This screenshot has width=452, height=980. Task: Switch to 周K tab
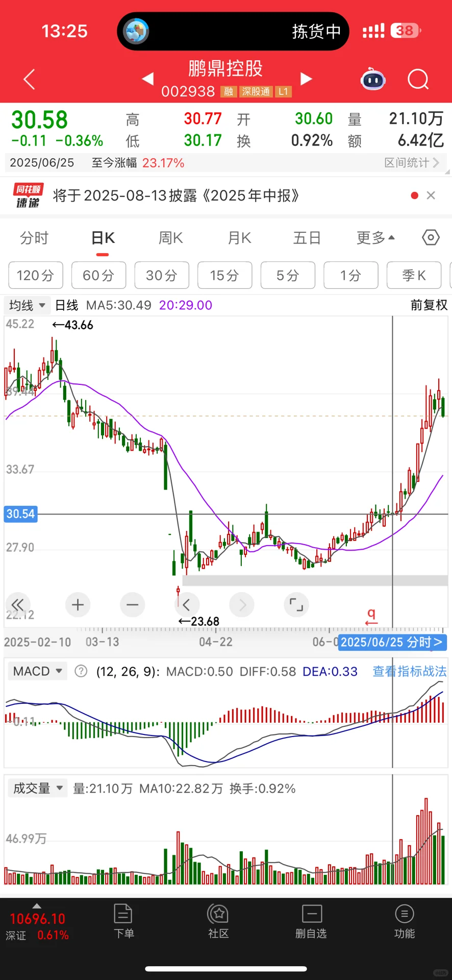click(171, 238)
